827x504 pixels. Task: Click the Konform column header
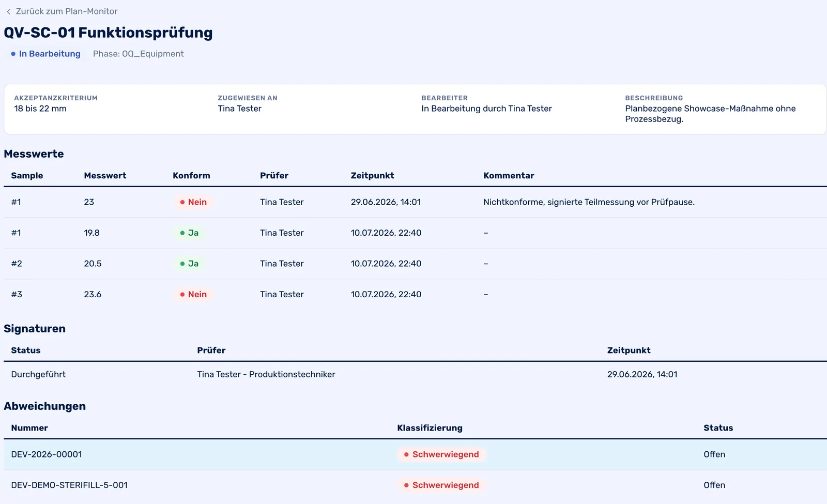(191, 176)
